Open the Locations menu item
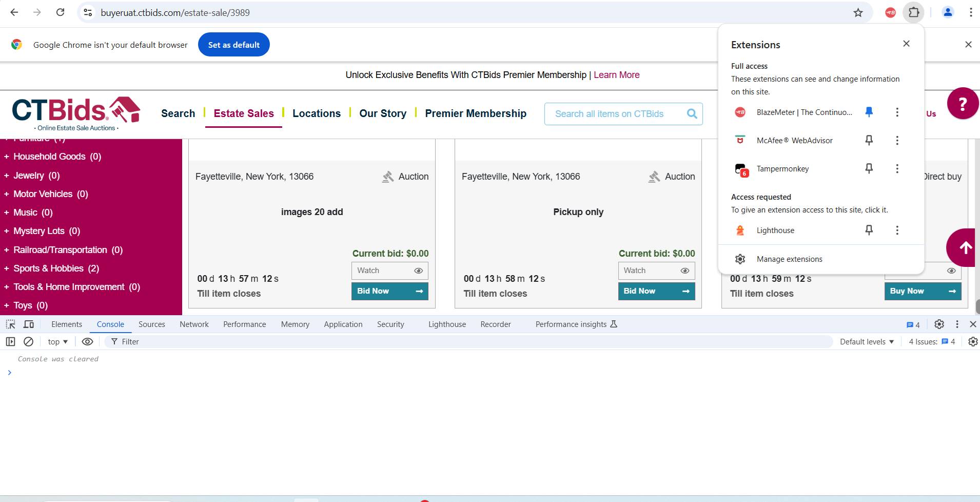The width and height of the screenshot is (980, 502). (316, 113)
